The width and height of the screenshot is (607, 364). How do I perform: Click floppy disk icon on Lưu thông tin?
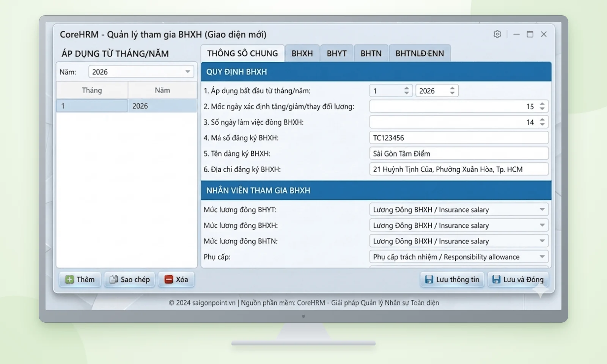click(429, 279)
